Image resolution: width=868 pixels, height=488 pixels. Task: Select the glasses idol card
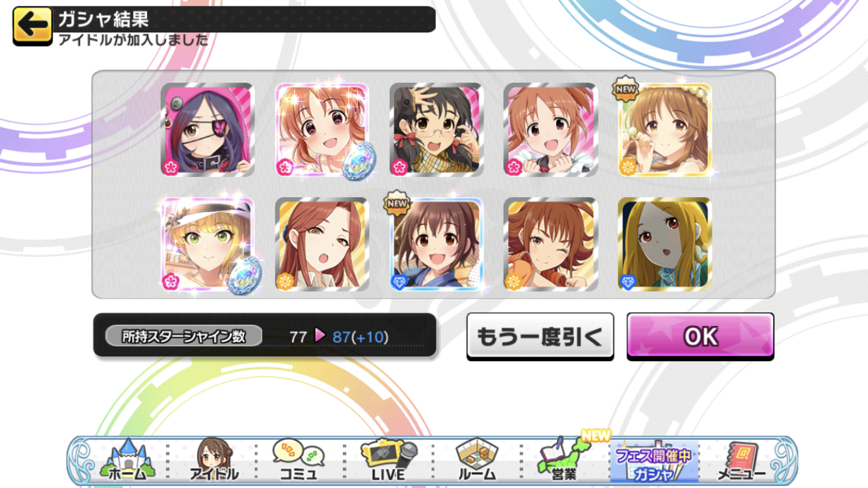click(x=437, y=129)
